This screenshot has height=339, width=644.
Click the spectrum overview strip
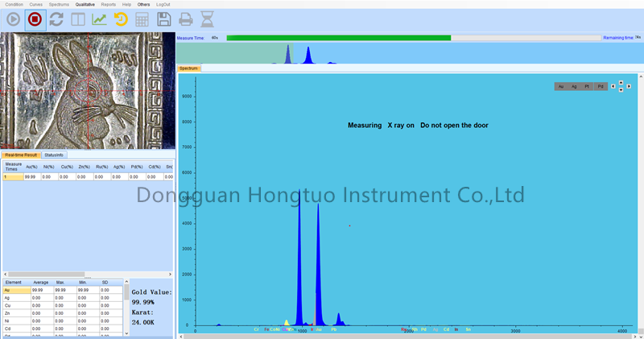(x=410, y=53)
